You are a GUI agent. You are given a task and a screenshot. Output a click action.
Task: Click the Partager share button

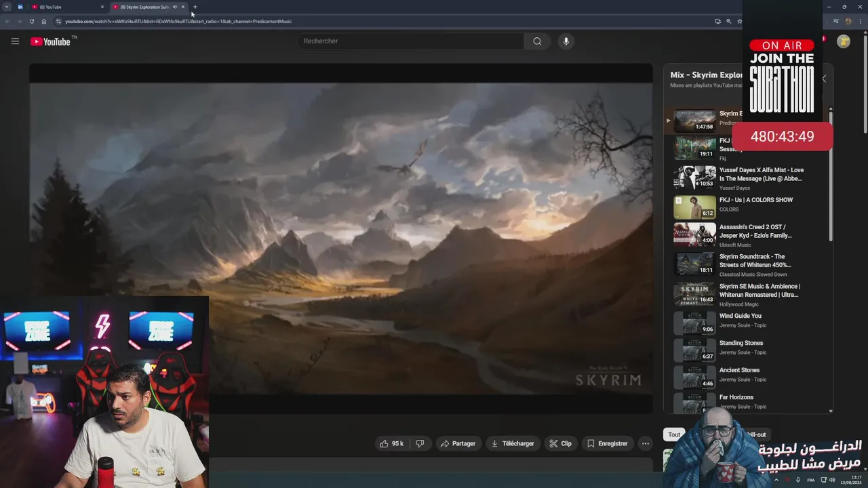click(x=458, y=443)
